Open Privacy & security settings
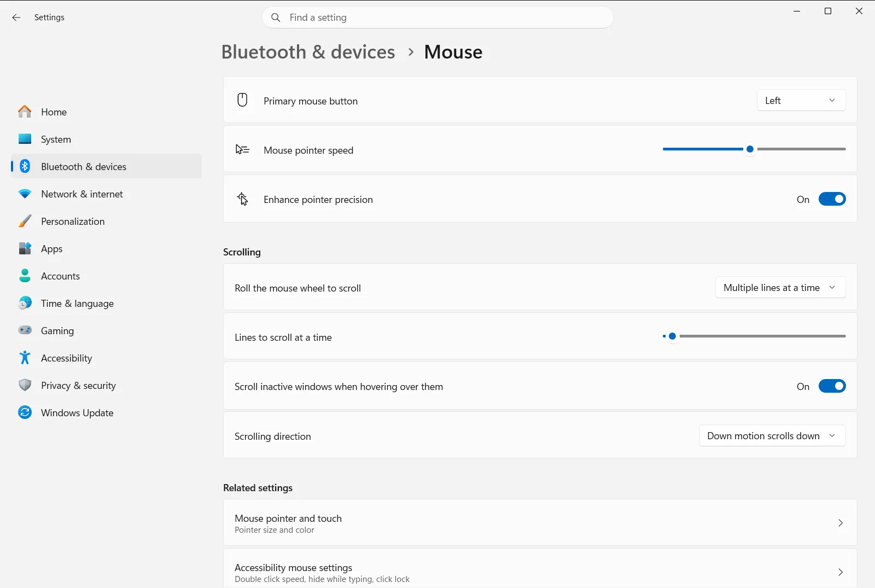Viewport: 875px width, 588px height. [106, 385]
